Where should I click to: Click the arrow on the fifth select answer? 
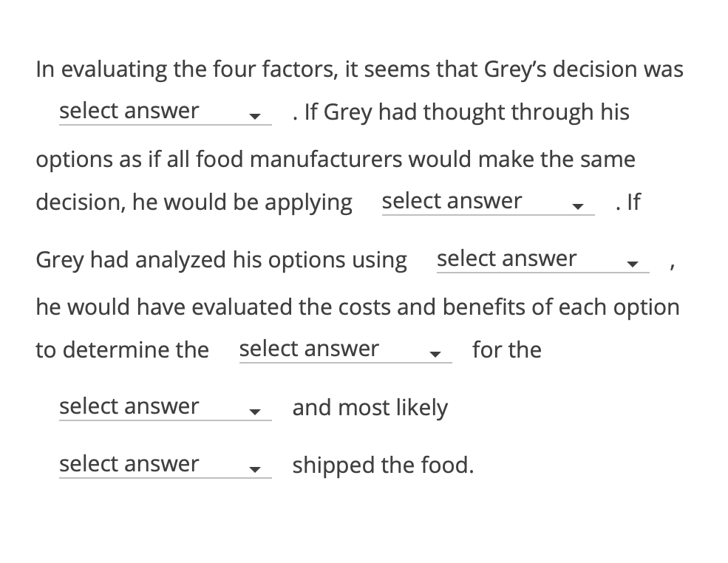pos(256,412)
